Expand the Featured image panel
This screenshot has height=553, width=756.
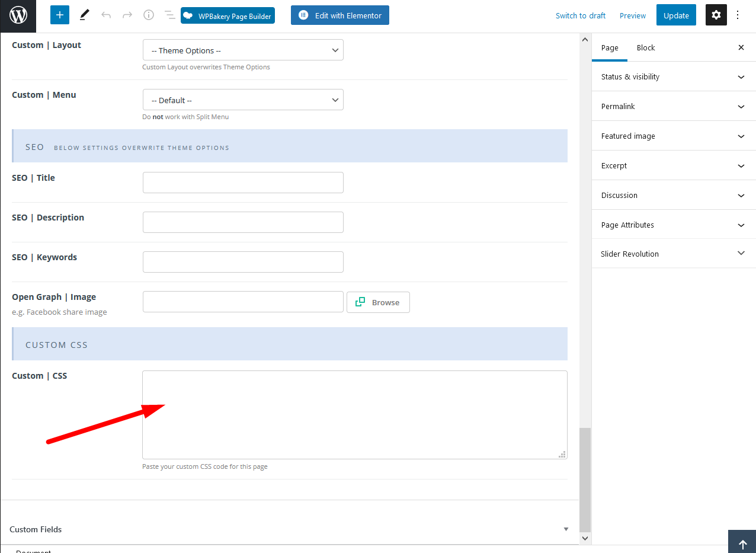(x=673, y=136)
